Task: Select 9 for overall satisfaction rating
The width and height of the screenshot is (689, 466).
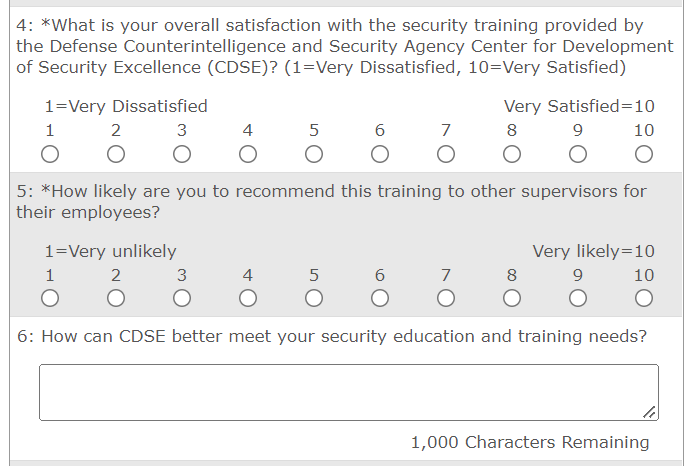Action: click(578, 154)
